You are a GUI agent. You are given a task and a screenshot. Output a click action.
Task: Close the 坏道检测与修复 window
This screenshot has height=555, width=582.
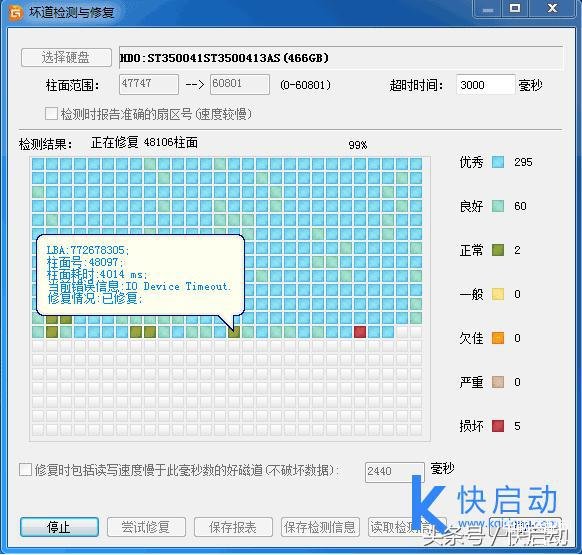pyautogui.click(x=552, y=9)
